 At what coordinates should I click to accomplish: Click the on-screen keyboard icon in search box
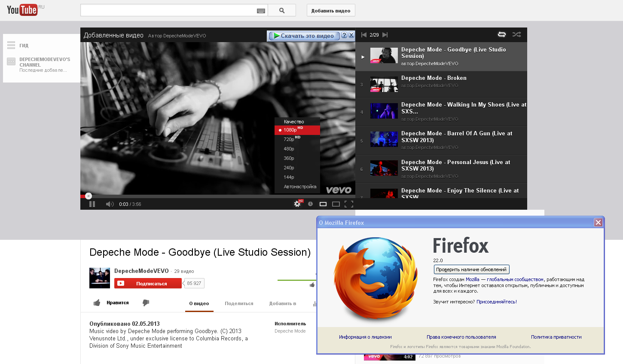(x=261, y=11)
